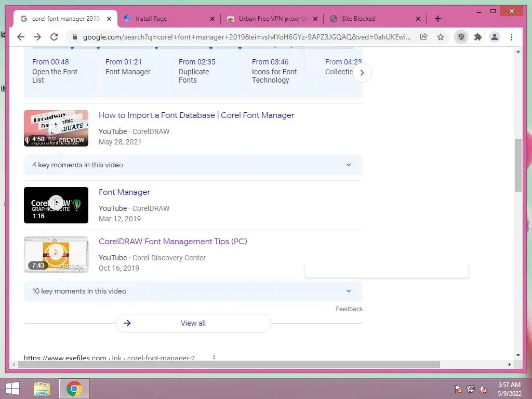The height and width of the screenshot is (399, 532).
Task: Open the taskbar clock showing 3:57 AM
Action: click(509, 389)
